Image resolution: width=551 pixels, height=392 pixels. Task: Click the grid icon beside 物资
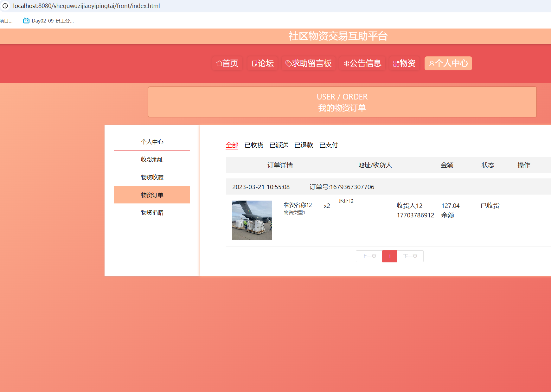[x=396, y=63]
